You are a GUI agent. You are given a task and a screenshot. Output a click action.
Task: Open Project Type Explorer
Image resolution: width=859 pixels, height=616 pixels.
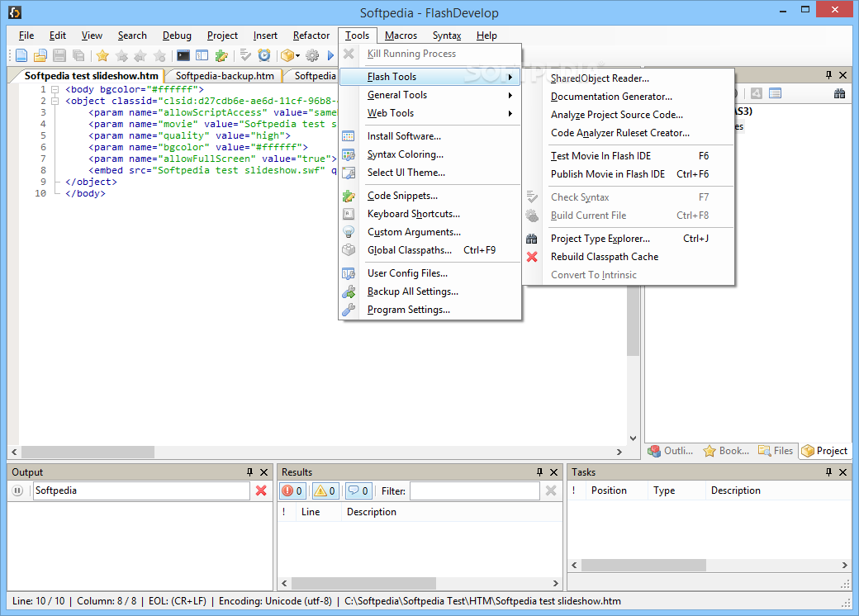pyautogui.click(x=629, y=239)
